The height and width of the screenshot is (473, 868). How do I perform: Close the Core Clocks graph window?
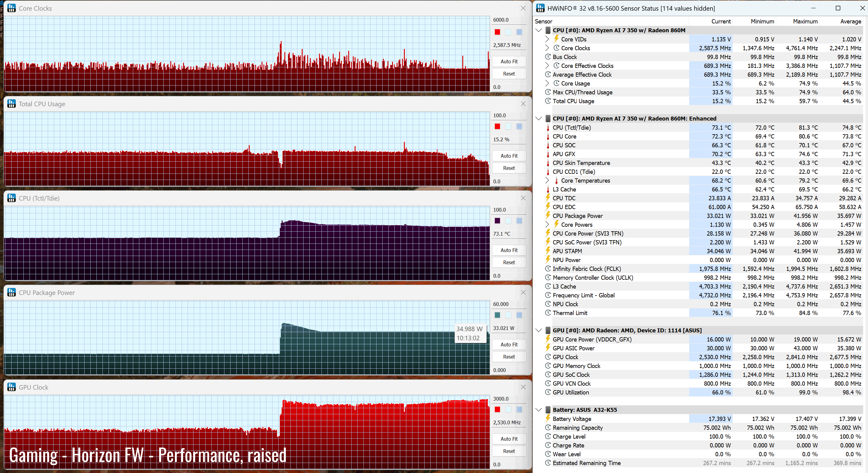(x=523, y=8)
